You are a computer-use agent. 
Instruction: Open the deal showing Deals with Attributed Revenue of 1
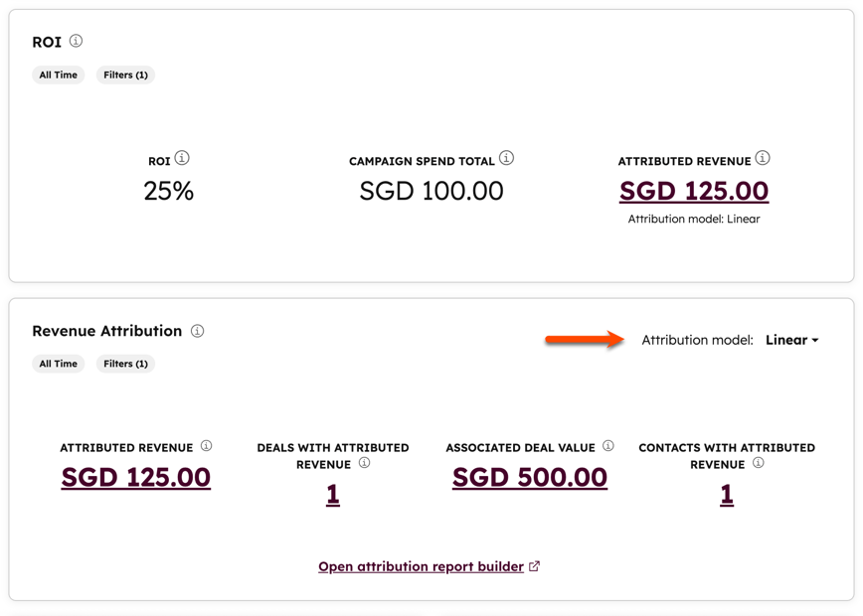click(x=332, y=493)
